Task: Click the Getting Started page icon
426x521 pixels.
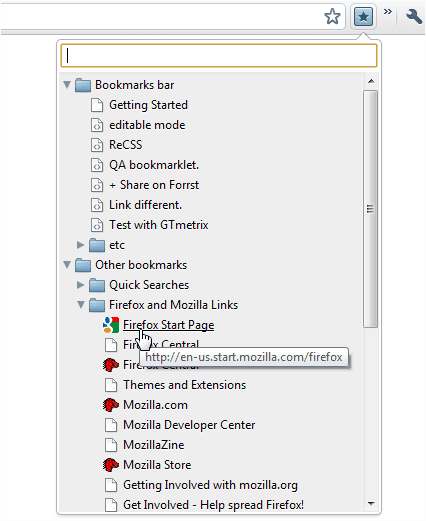Action: point(97,105)
